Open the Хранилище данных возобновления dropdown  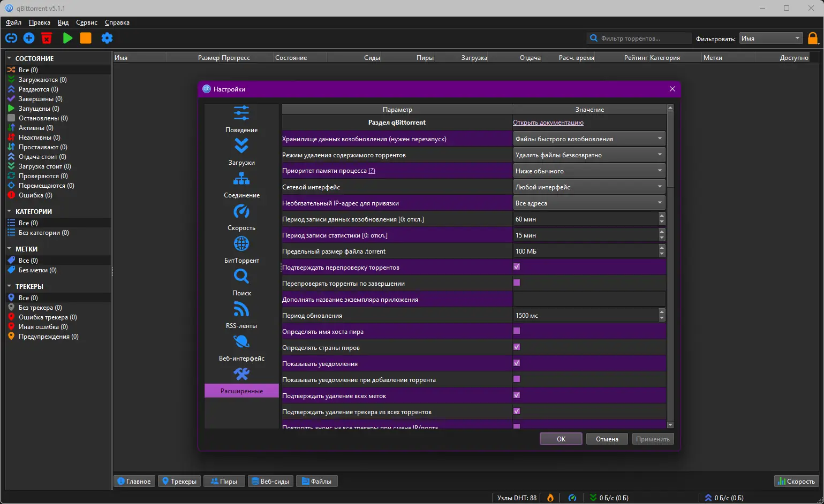point(589,139)
